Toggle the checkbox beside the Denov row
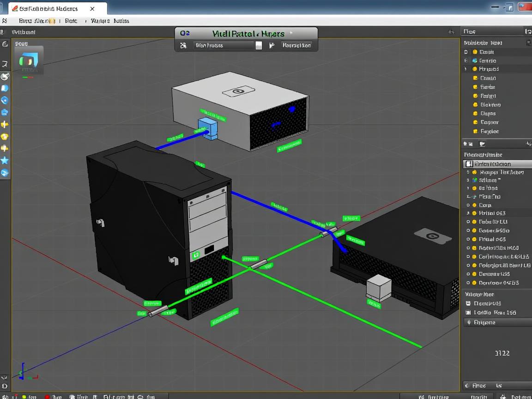This screenshot has height=399, width=532. (x=468, y=303)
